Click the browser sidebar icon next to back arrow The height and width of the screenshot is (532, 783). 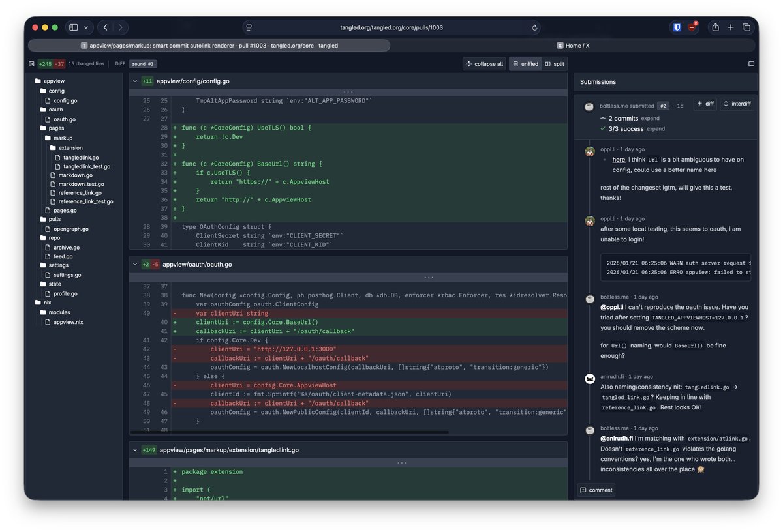[73, 27]
